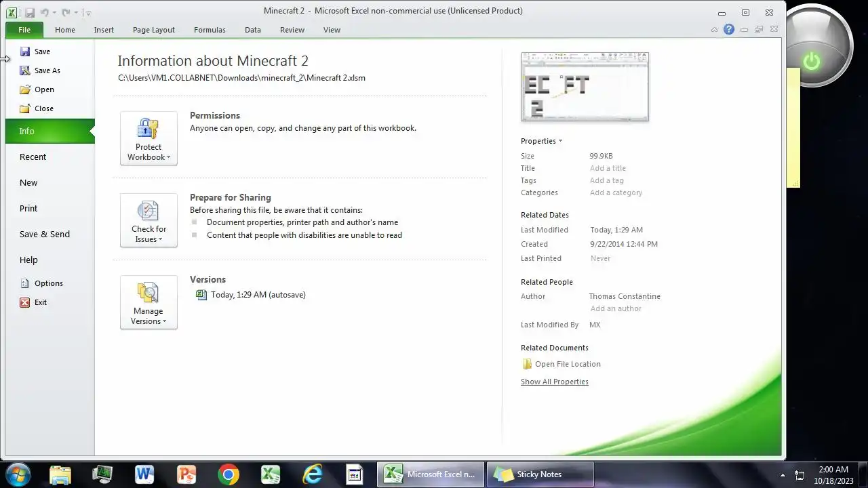The image size is (868, 488).
Task: Click the workbook preview thumbnail
Action: pos(585,87)
